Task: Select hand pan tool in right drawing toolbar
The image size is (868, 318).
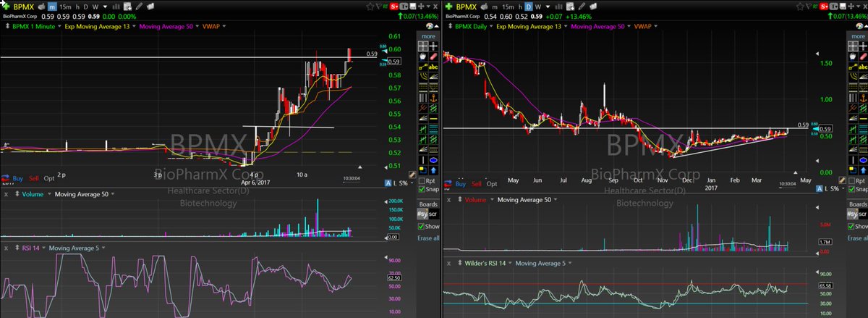Action: click(854, 55)
